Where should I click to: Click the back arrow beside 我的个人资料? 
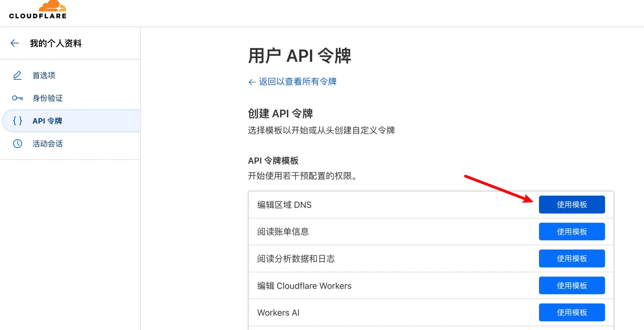15,43
